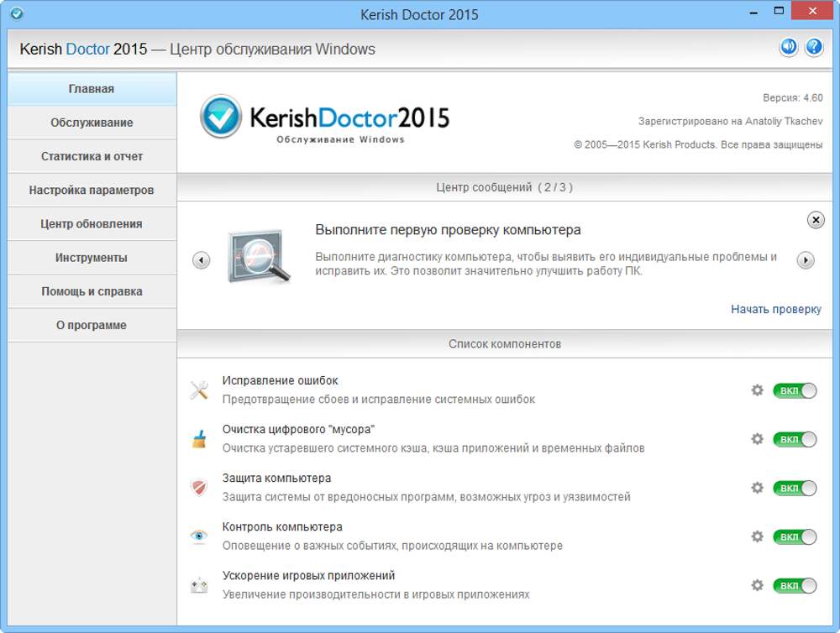Open settings gear for Контроль компьютера
The image size is (840, 633).
[x=757, y=536]
